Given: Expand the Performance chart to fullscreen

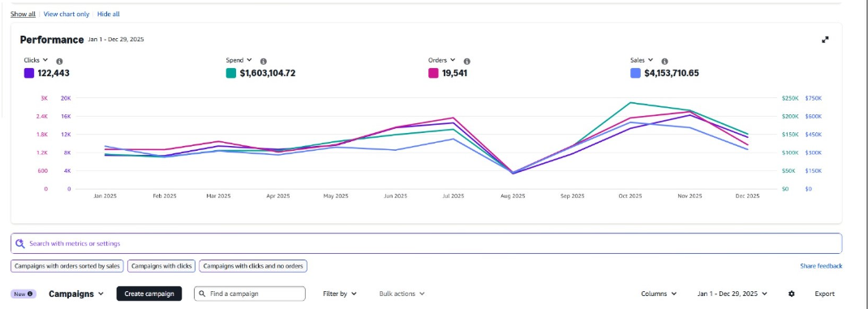Looking at the screenshot, I should click(x=825, y=40).
